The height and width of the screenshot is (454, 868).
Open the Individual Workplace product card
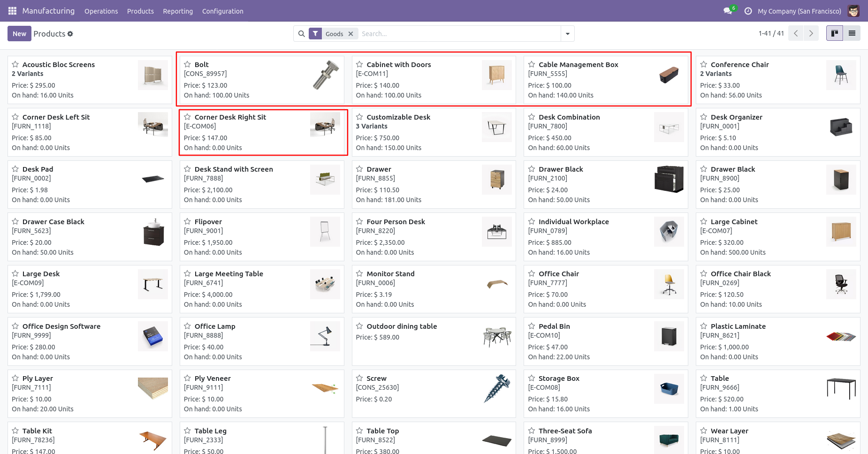click(x=606, y=237)
